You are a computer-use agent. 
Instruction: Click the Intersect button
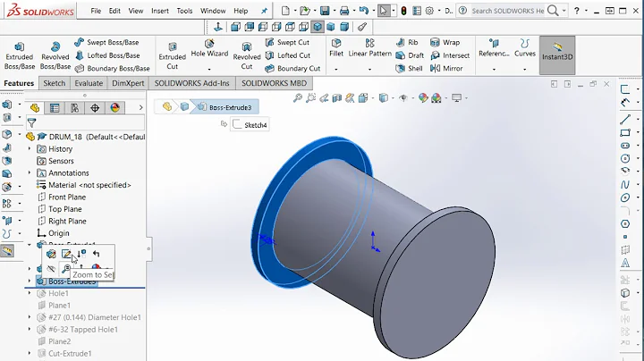click(x=450, y=55)
